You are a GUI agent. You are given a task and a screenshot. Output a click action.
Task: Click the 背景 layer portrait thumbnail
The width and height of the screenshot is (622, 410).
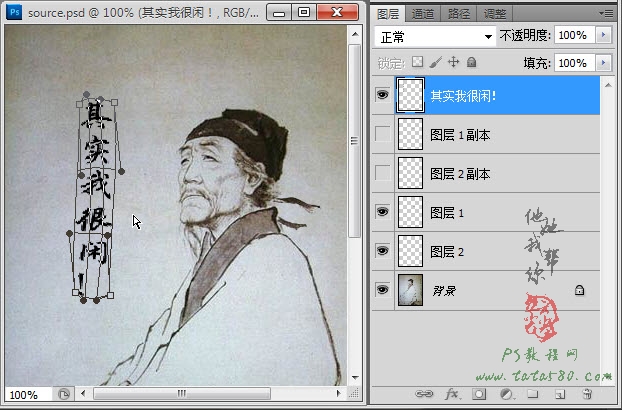[x=410, y=290]
